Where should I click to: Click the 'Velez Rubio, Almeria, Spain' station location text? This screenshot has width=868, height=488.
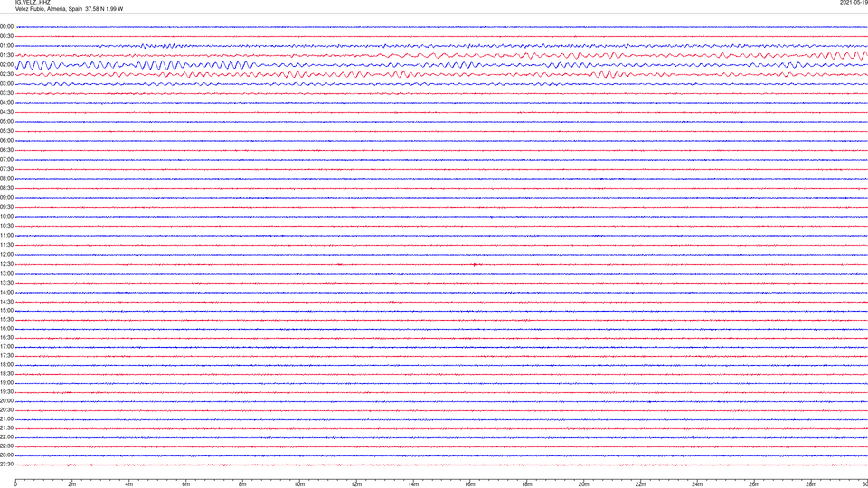49,9
